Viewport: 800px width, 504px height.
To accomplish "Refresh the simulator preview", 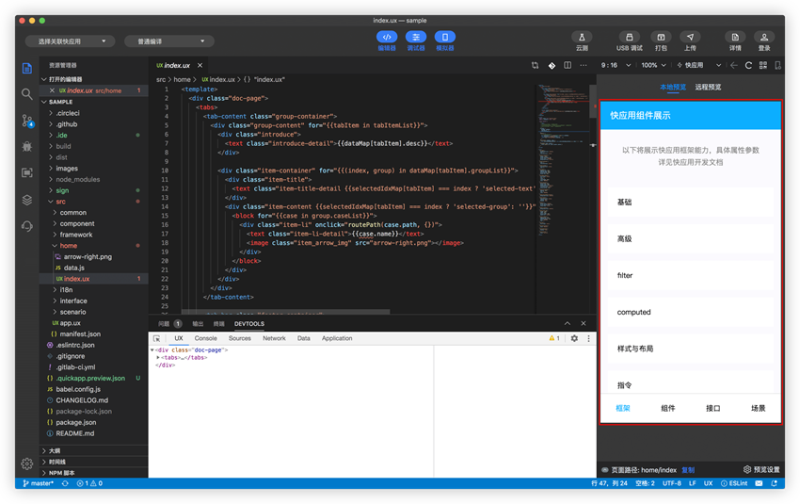I will point(748,65).
